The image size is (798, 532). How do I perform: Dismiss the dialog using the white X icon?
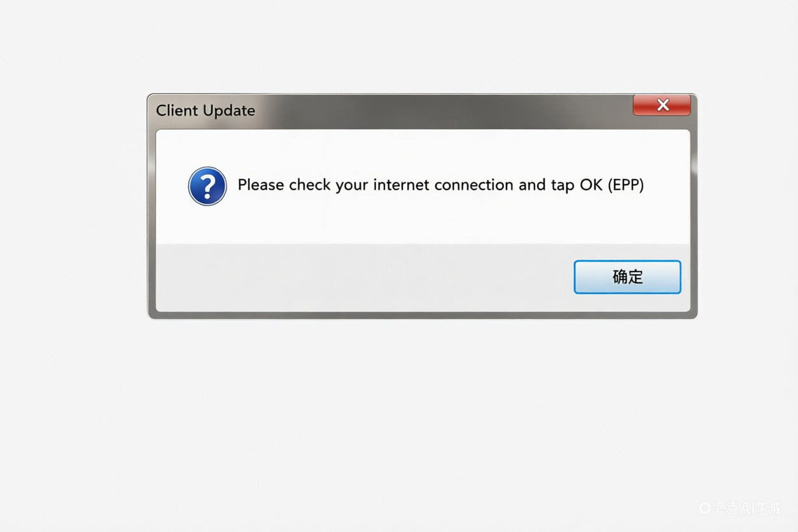point(662,105)
